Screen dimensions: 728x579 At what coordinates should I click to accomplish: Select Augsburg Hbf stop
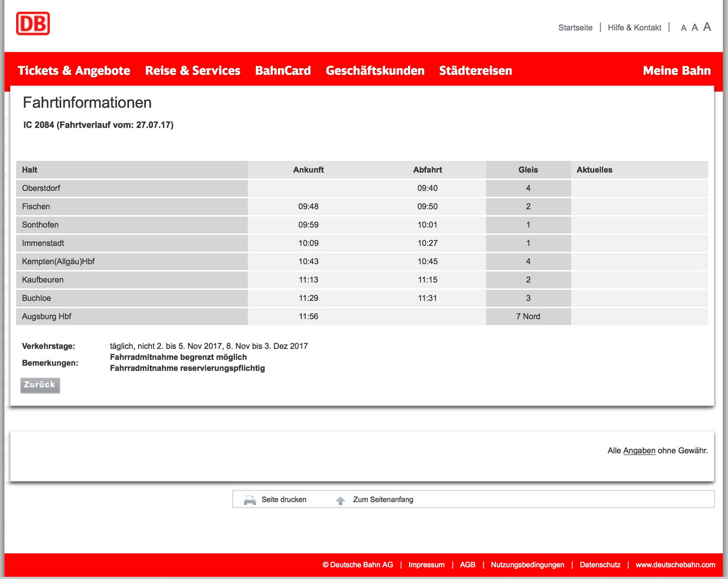tap(47, 316)
